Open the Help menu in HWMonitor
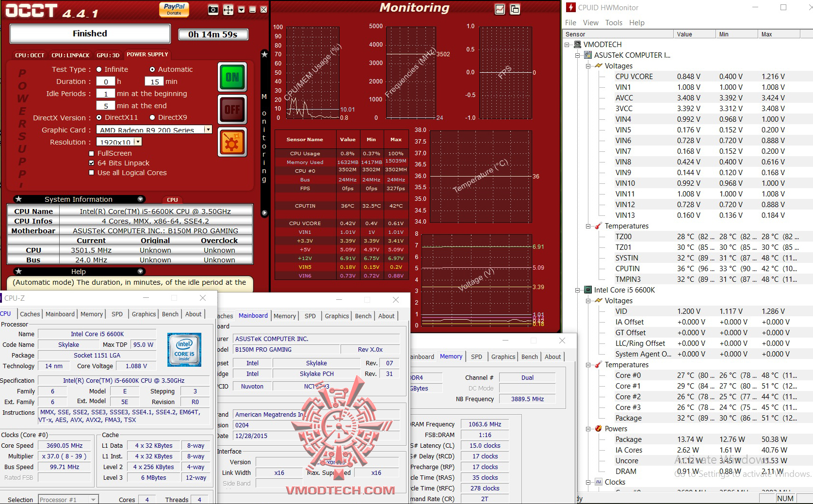813x504 pixels. click(636, 23)
